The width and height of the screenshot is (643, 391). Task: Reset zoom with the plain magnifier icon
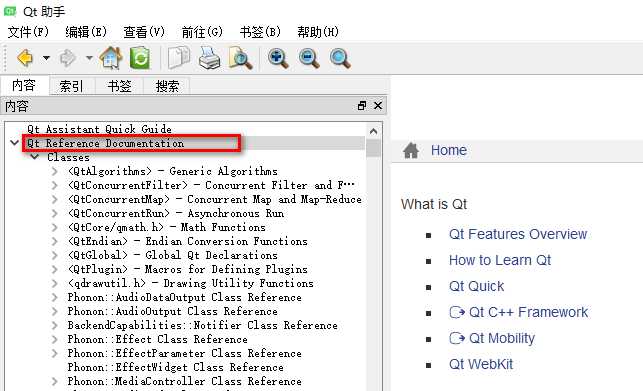click(340, 58)
